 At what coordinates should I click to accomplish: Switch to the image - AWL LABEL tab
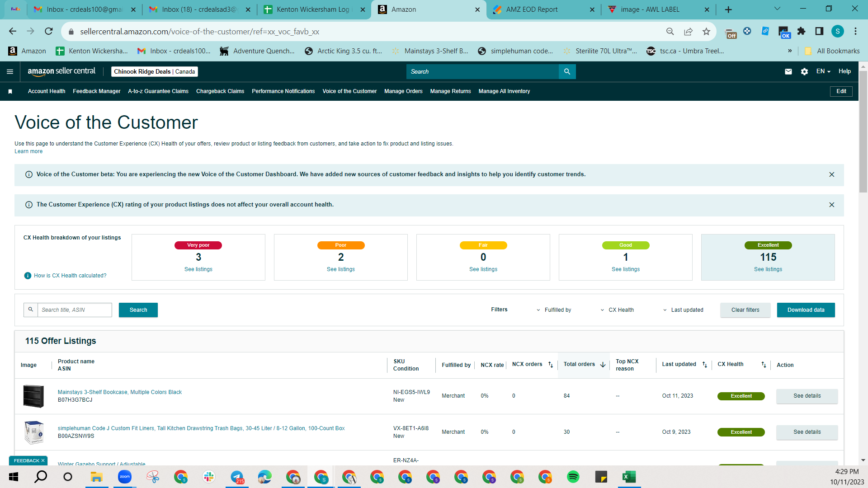click(659, 9)
